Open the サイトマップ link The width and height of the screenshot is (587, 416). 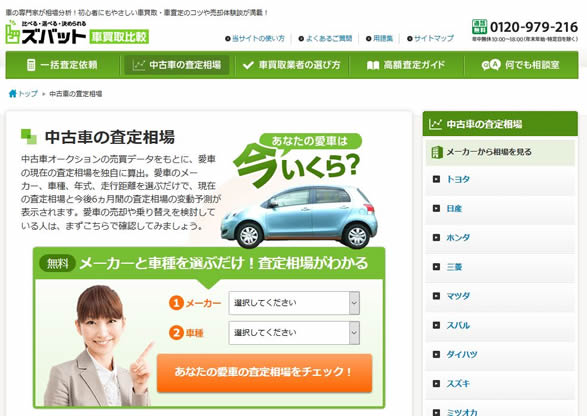[434, 39]
